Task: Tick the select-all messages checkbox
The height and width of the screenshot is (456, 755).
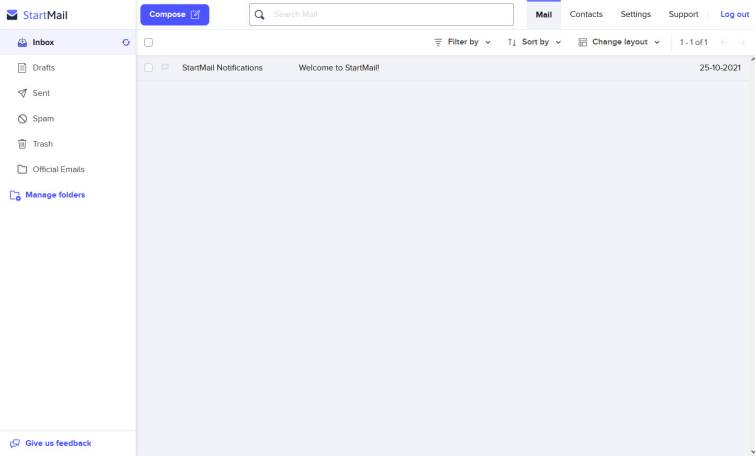Action: pyautogui.click(x=148, y=42)
